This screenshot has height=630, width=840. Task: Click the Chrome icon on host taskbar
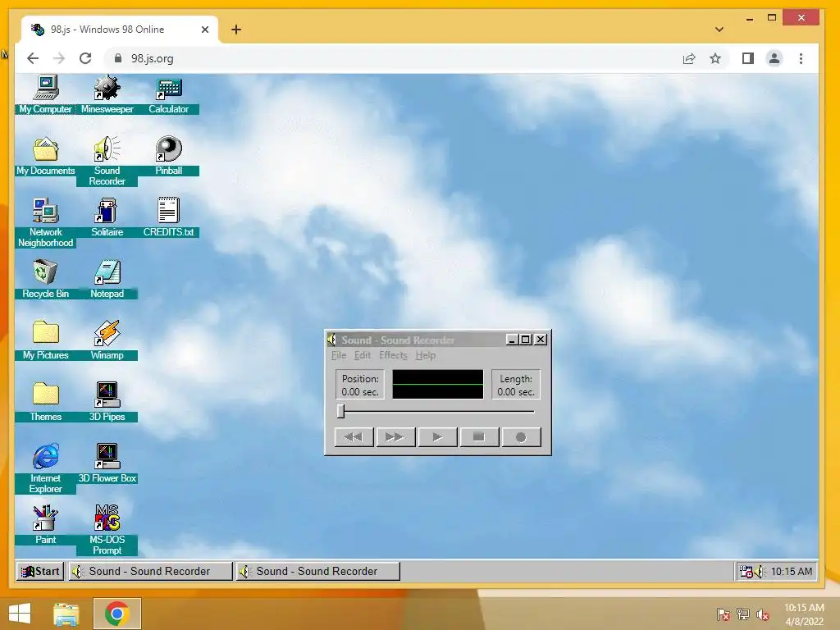click(116, 614)
